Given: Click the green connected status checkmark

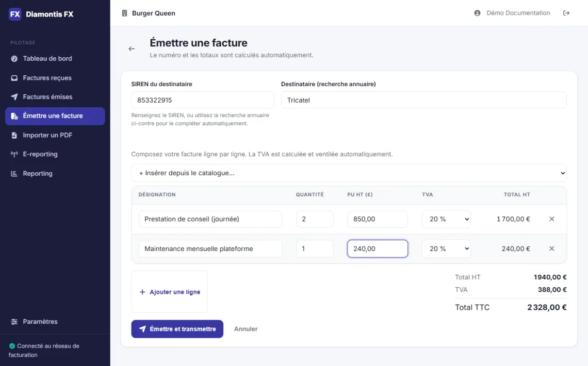Looking at the screenshot, I should click(x=12, y=346).
